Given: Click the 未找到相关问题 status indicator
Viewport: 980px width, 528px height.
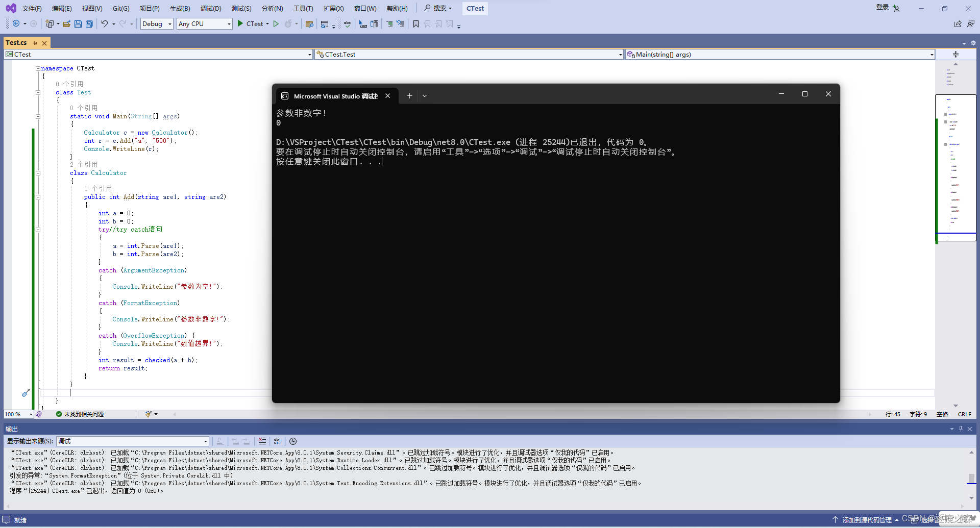Looking at the screenshot, I should (x=80, y=414).
